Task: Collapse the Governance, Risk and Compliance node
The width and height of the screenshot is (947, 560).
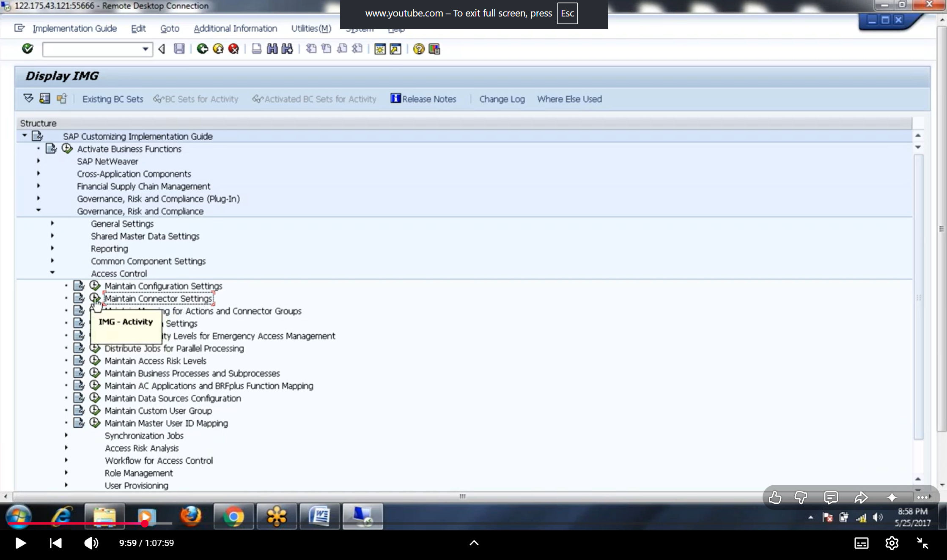Action: pos(38,210)
